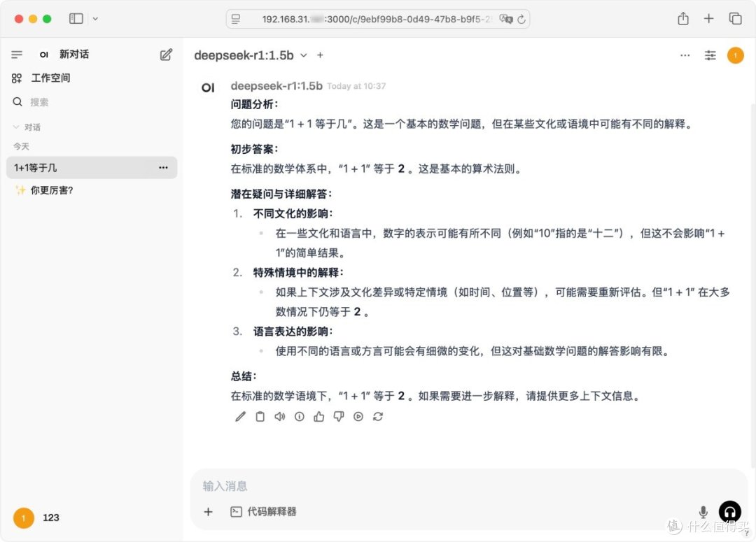
Task: Click the OI avatar beside the response
Action: 208,87
